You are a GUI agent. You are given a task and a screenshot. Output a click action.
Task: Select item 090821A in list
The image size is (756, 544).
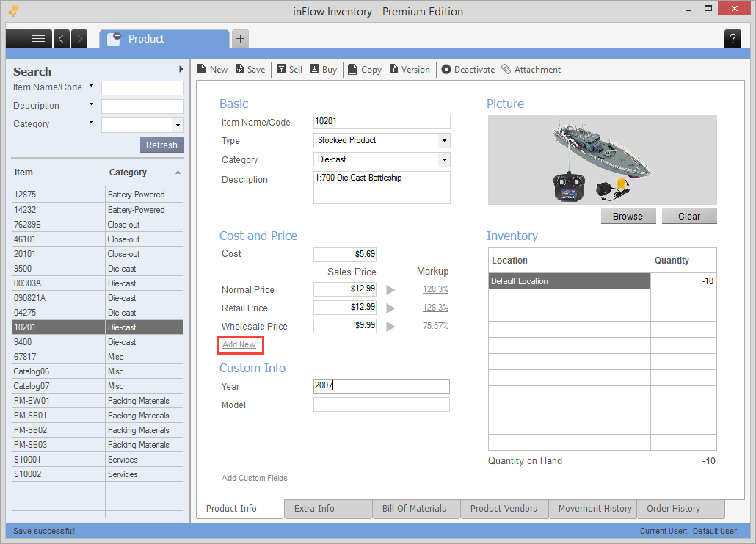[x=98, y=298]
